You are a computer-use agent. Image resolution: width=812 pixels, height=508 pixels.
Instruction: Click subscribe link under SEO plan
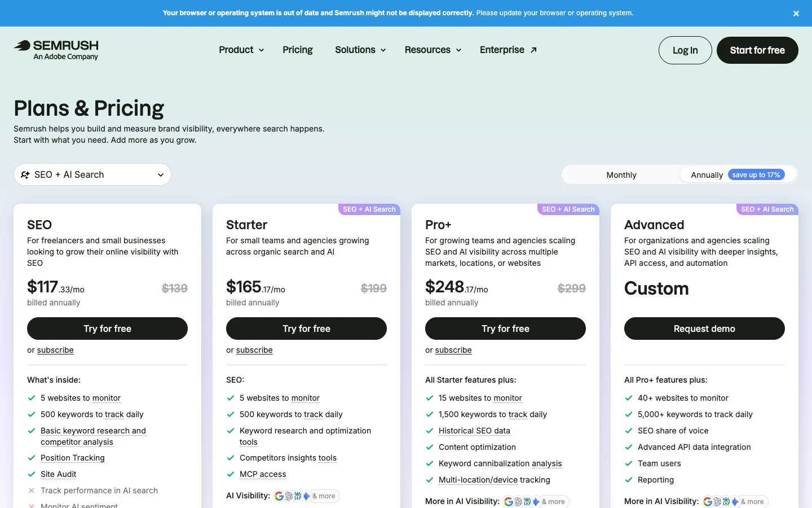point(55,350)
